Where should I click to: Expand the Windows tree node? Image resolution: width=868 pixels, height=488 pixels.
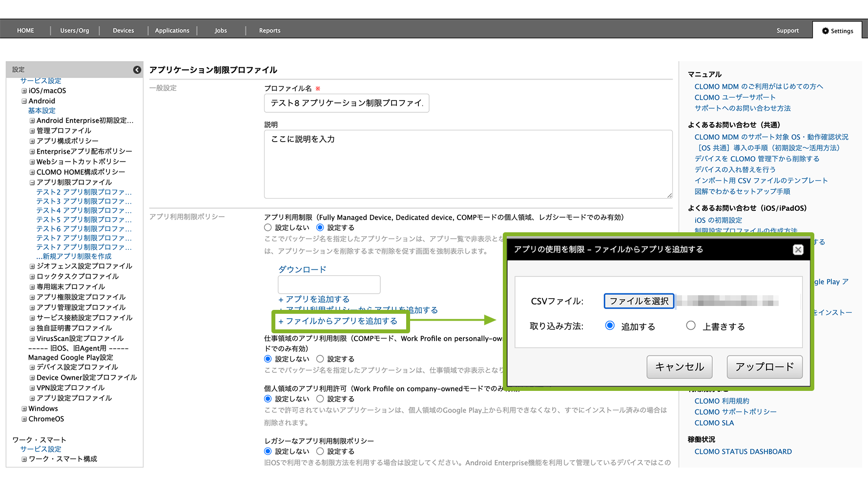tap(24, 409)
